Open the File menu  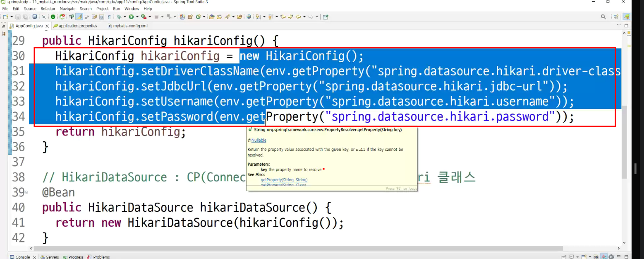(x=5, y=8)
